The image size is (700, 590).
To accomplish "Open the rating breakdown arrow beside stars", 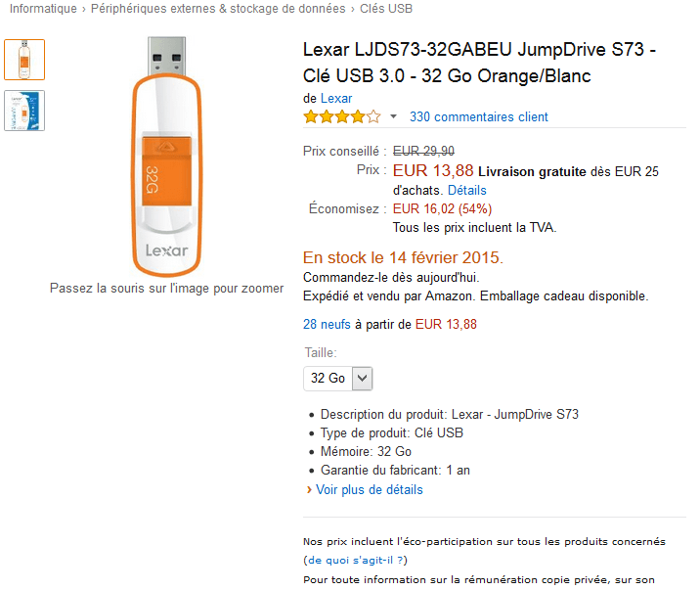I will pos(393,116).
